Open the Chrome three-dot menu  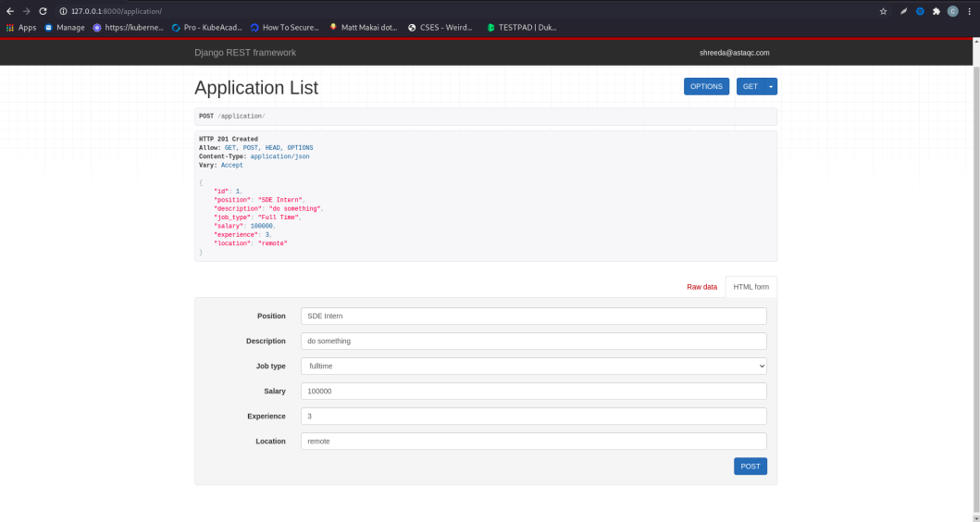(x=970, y=11)
